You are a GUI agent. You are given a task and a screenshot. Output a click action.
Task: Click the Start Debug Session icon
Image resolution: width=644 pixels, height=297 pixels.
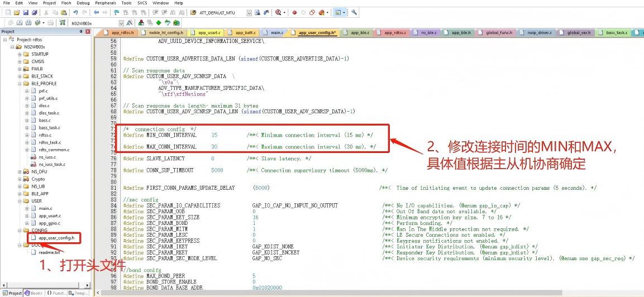278,12
